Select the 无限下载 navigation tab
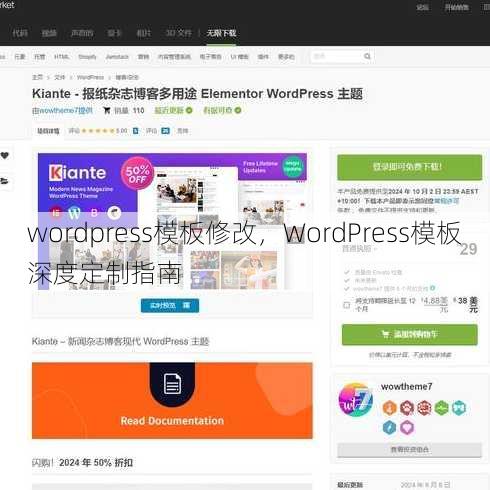 [x=221, y=33]
